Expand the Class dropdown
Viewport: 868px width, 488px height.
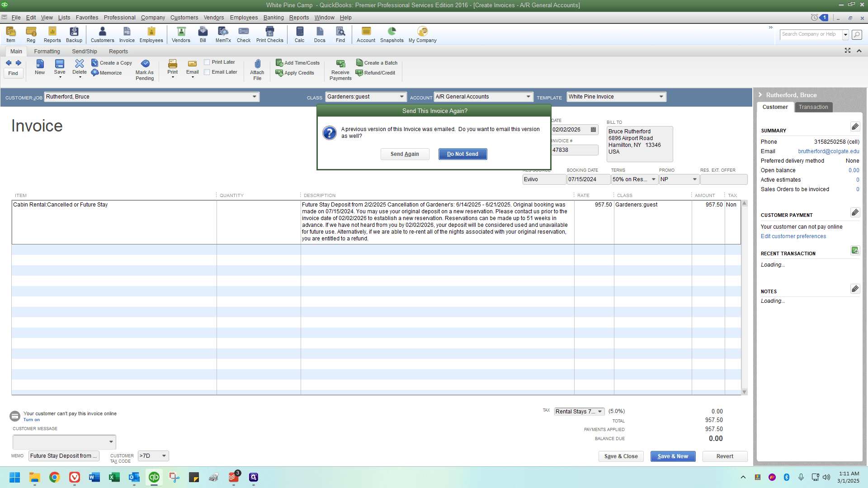click(402, 97)
